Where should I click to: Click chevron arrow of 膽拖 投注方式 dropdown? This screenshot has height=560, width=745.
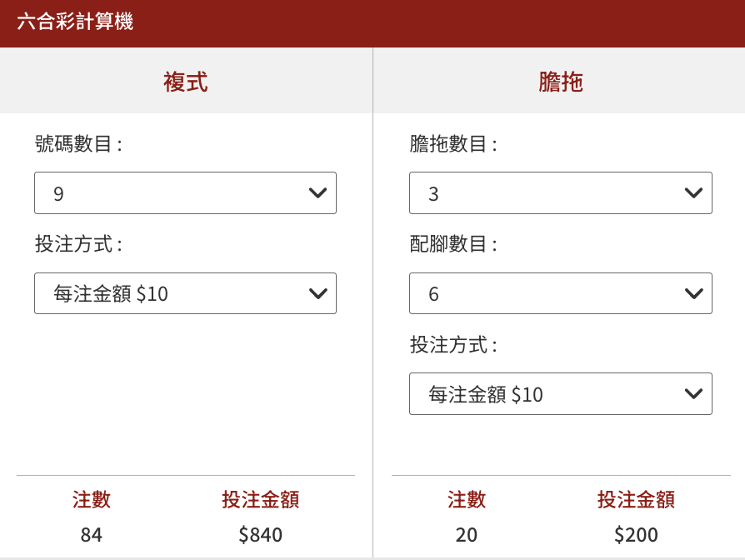pyautogui.click(x=692, y=393)
